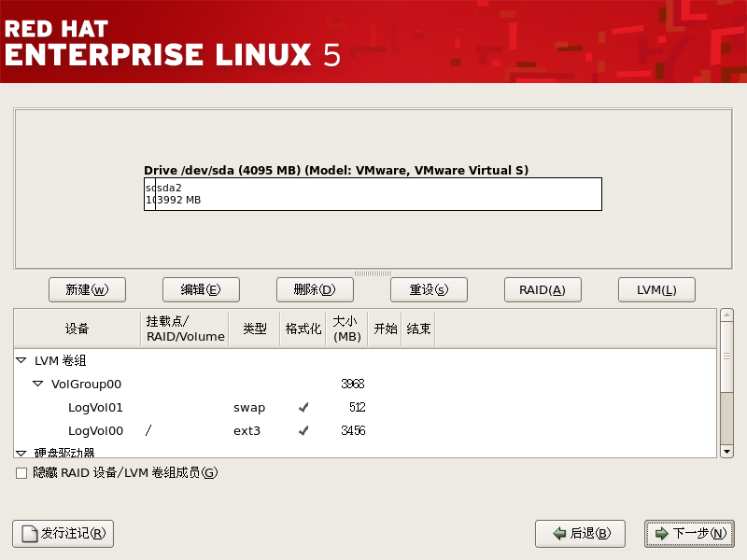The width and height of the screenshot is (747, 560).
Task: Click the ext3 type cell
Action: 247,431
